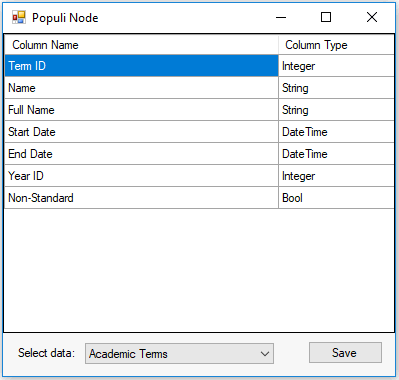
Task: Click the Column Name header
Action: (x=142, y=45)
